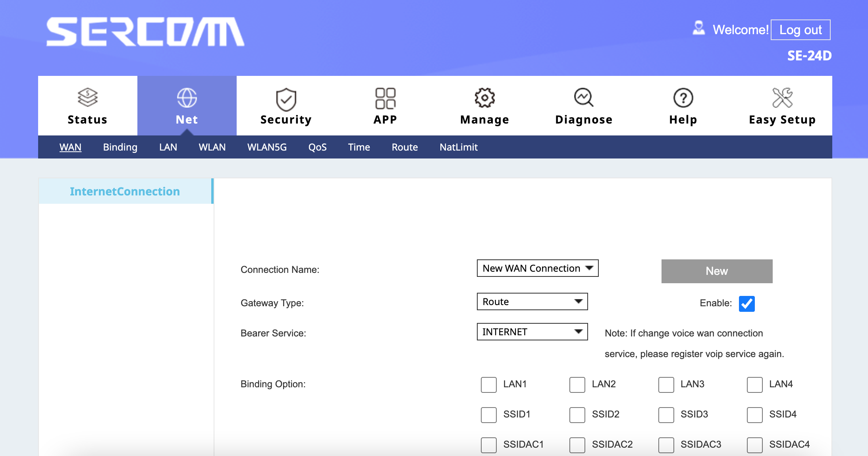Image resolution: width=868 pixels, height=456 pixels.
Task: Check the LAN1 binding option
Action: pyautogui.click(x=488, y=385)
